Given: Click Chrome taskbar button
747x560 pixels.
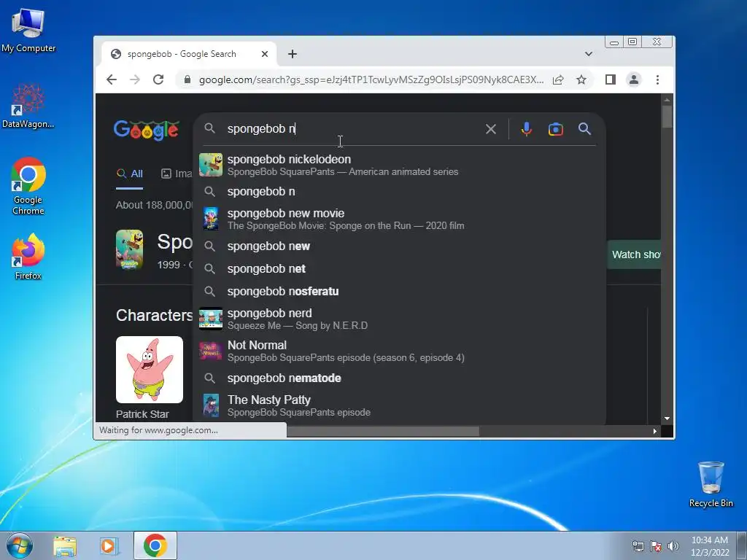Looking at the screenshot, I should pos(155,545).
